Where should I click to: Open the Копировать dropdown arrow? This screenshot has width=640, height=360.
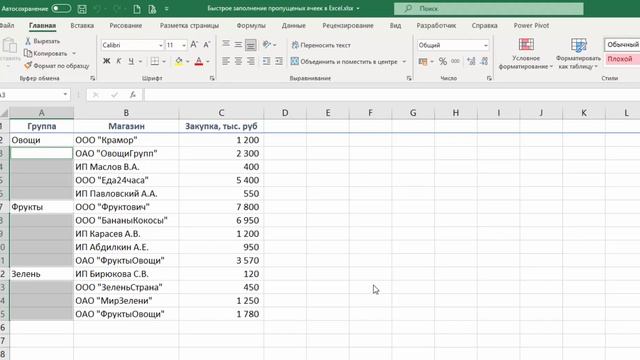tap(74, 53)
